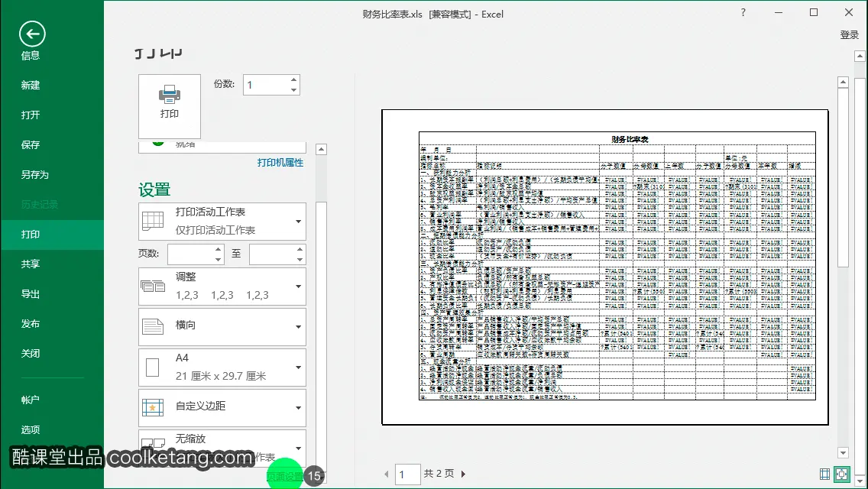Click the current page number box in preview
The height and width of the screenshot is (489, 868).
coord(407,474)
